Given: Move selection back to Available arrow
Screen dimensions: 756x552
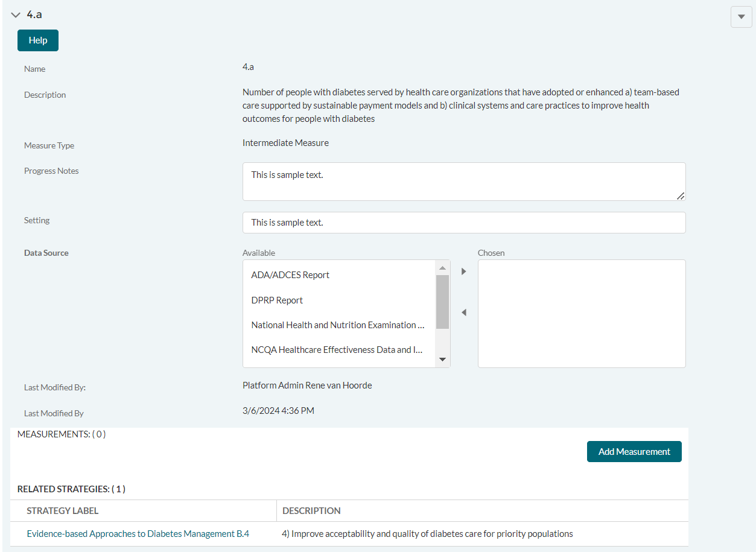Looking at the screenshot, I should 463,312.
